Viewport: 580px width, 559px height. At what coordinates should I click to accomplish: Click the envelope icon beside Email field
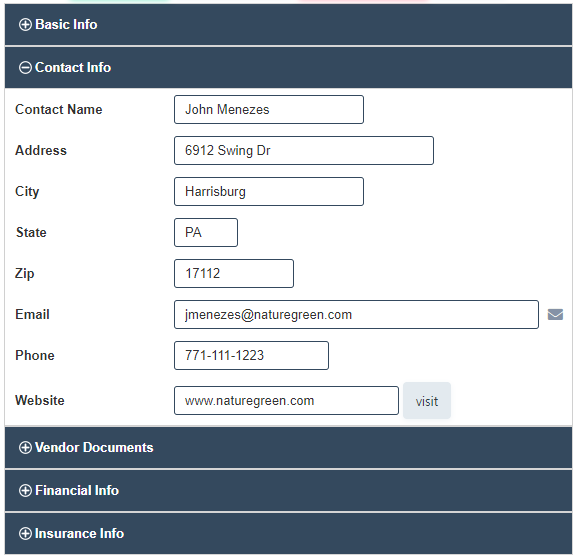555,314
